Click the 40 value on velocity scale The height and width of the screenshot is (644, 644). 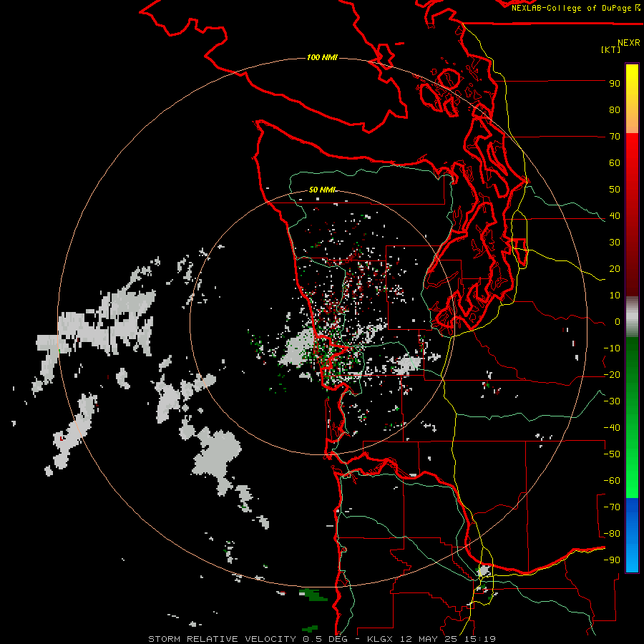pyautogui.click(x=615, y=216)
